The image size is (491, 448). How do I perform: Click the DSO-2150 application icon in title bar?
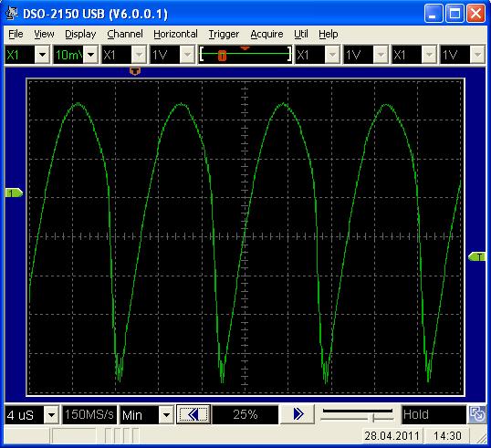[12, 13]
